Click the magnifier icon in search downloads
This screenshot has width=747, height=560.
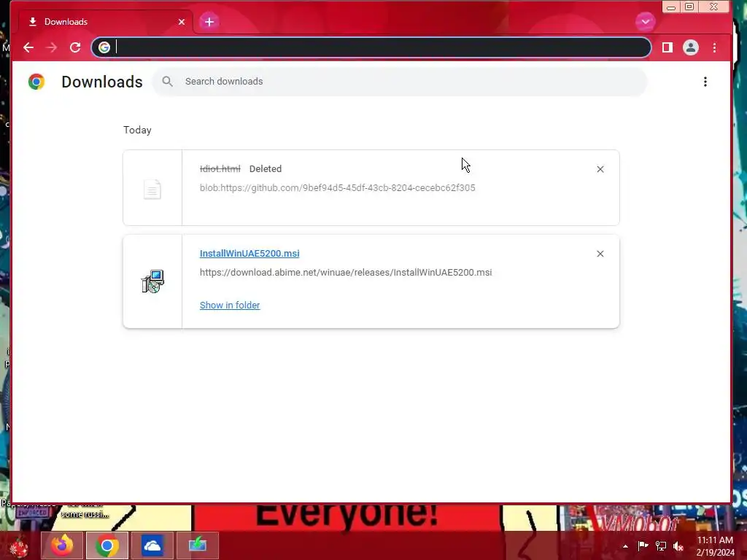pos(167,82)
